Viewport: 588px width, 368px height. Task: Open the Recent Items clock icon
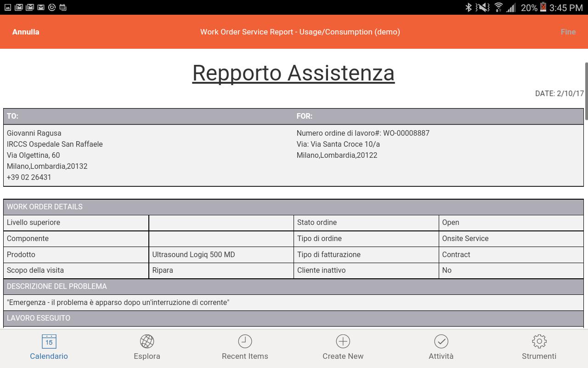coord(245,341)
